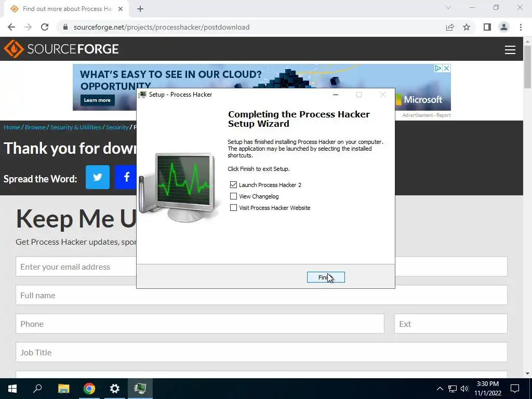The image size is (532, 399).
Task: Click the Chrome forward arrow
Action: pyautogui.click(x=28, y=27)
